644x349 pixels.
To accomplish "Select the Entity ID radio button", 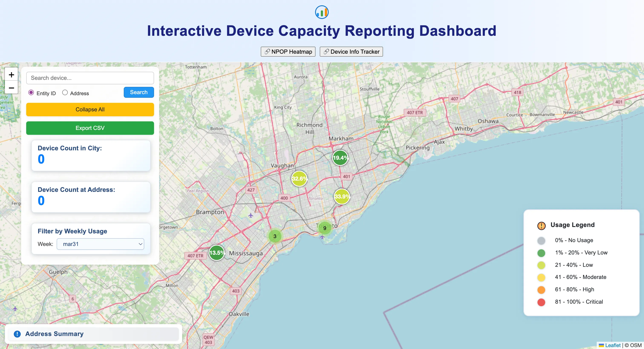I will click(x=31, y=92).
